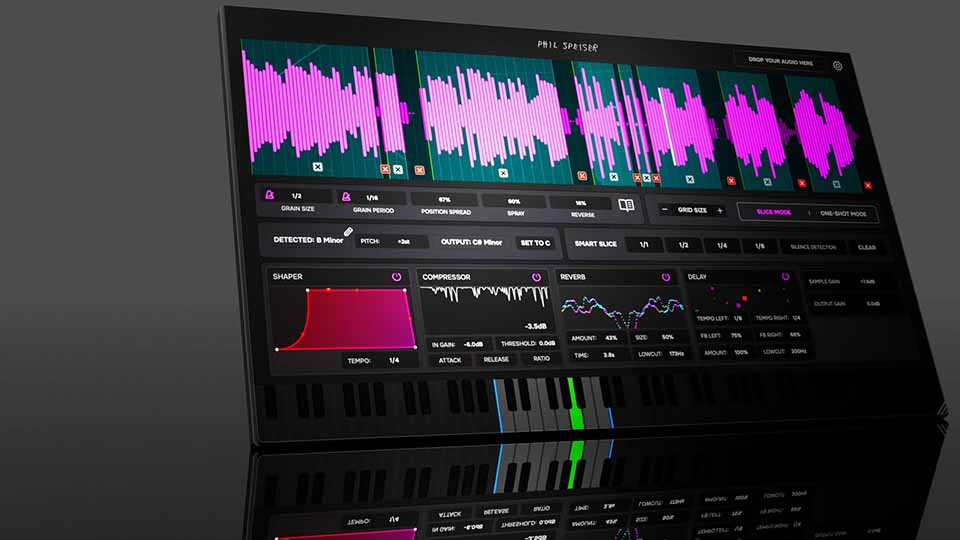
Task: Click the metronome icon beside Grain Size
Action: 269,196
